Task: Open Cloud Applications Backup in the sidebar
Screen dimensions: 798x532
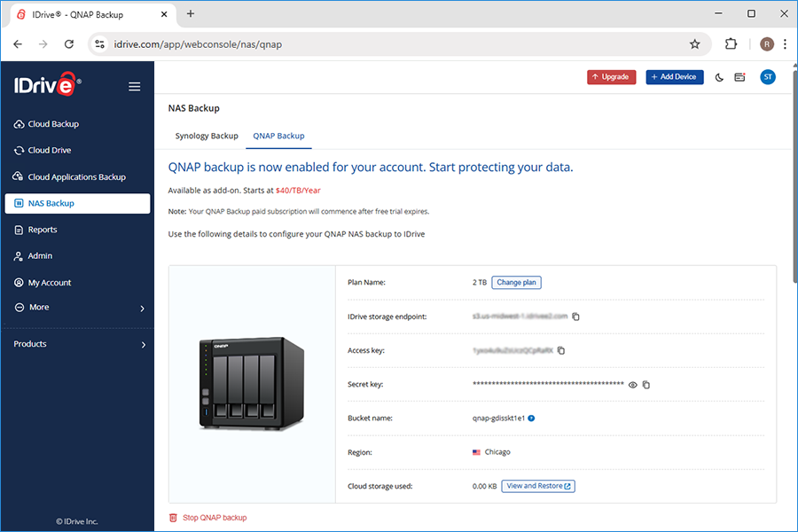Action: pyautogui.click(x=70, y=176)
